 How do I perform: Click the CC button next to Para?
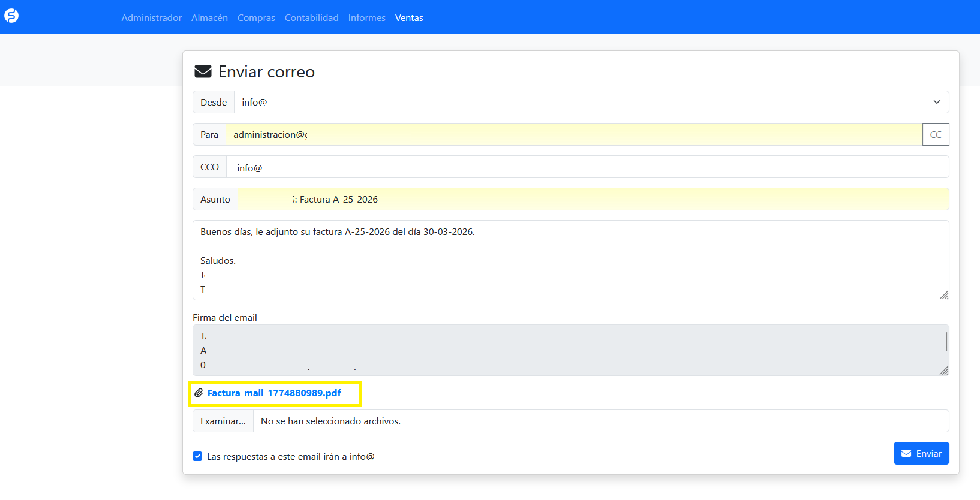[x=935, y=135]
